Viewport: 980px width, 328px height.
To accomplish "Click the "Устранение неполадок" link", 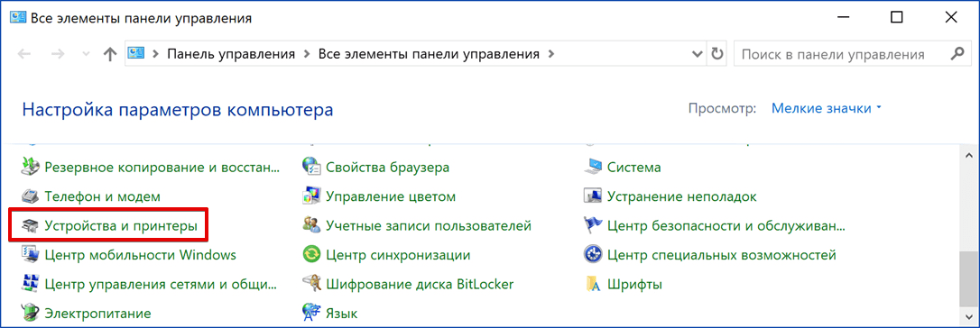I will pyautogui.click(x=682, y=196).
